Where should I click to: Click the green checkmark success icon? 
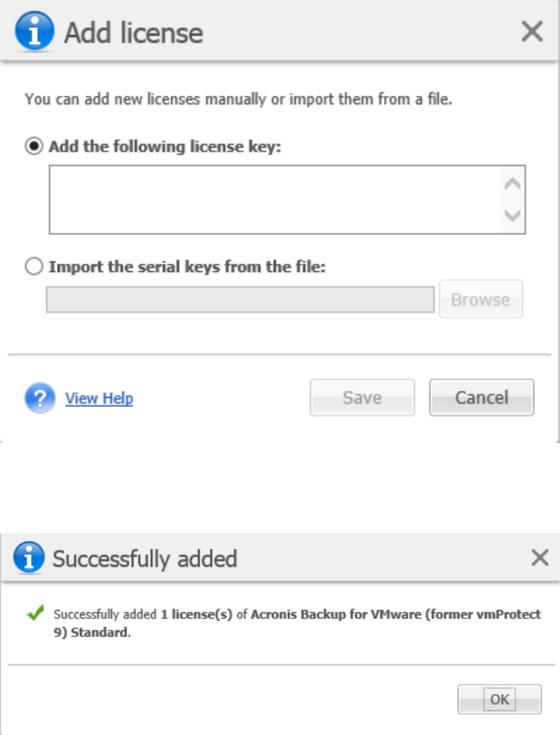(x=34, y=615)
